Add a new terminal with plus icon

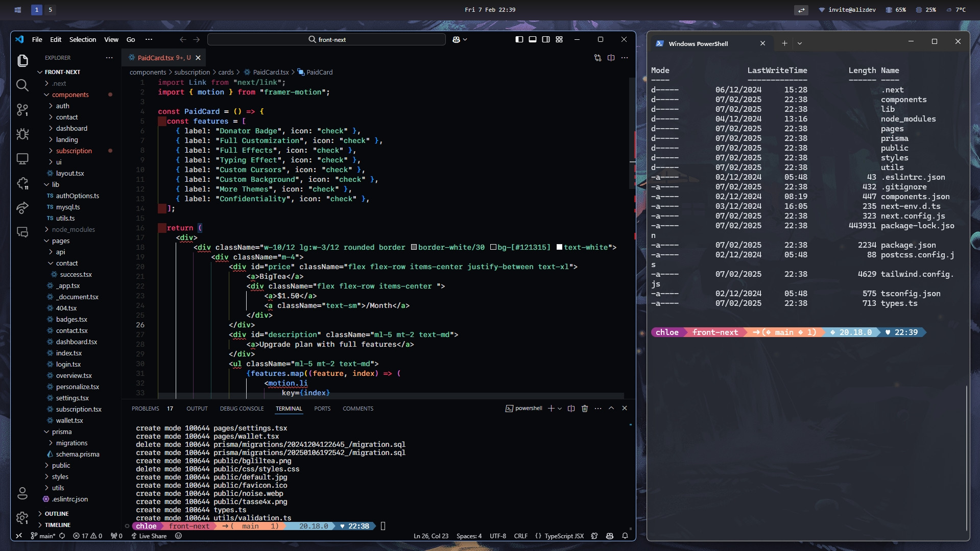pos(551,409)
